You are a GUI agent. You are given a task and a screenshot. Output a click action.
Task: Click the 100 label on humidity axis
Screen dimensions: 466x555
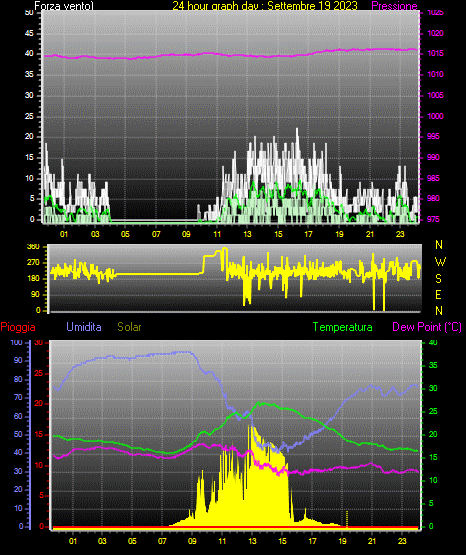click(16, 342)
